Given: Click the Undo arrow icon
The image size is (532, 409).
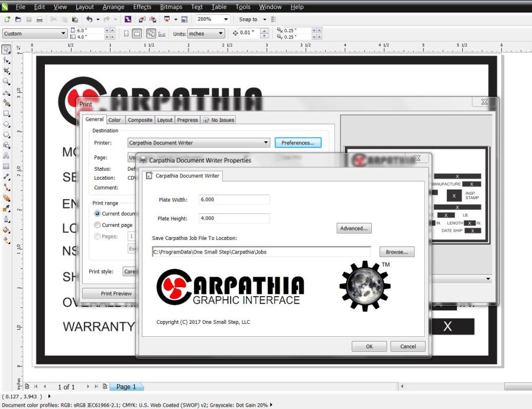Looking at the screenshot, I should tap(89, 20).
